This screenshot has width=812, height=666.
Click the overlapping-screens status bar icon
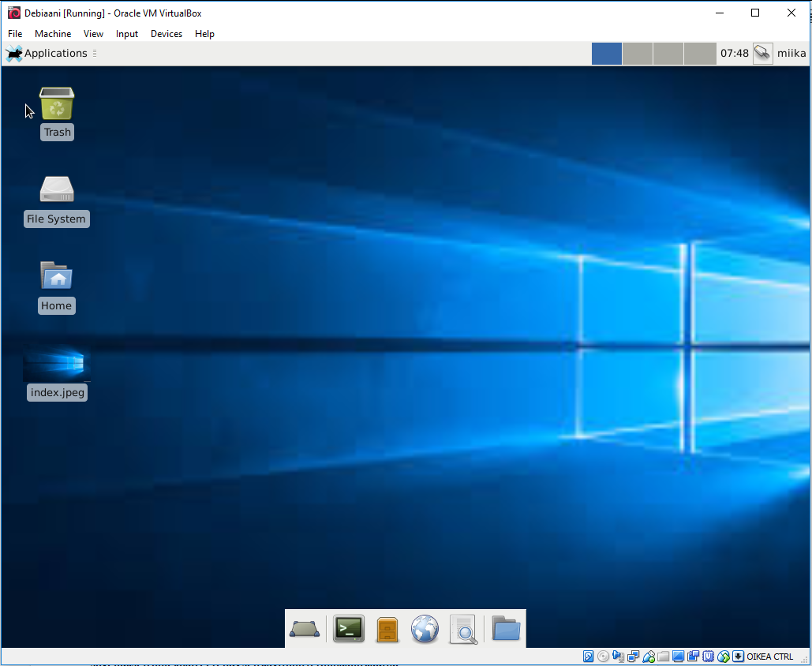[693, 657]
